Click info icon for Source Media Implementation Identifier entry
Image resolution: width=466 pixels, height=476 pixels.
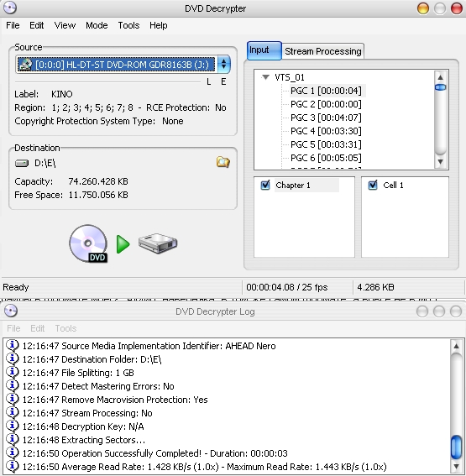tap(13, 346)
